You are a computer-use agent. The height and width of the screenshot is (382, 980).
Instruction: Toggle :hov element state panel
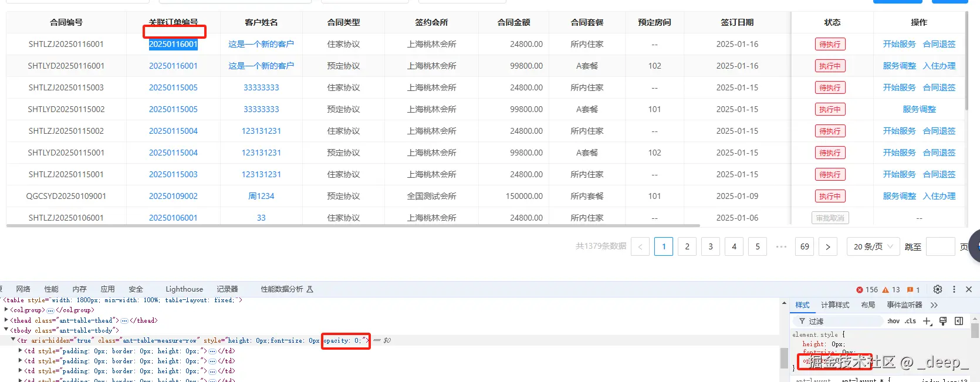pos(893,321)
